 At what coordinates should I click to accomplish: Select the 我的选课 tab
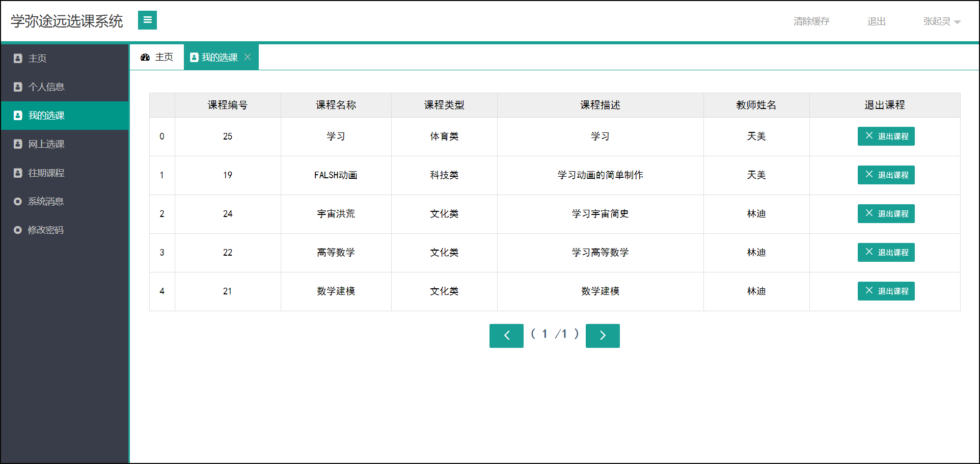(x=219, y=57)
